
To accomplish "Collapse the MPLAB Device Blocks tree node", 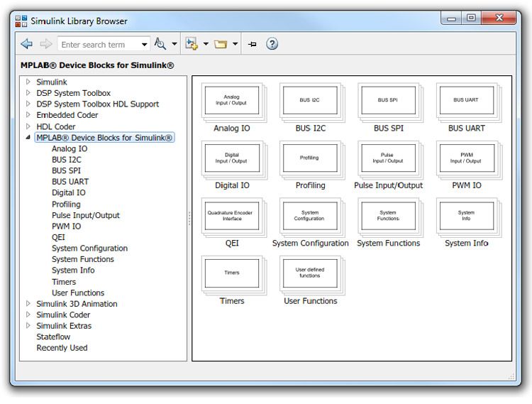I will click(28, 138).
